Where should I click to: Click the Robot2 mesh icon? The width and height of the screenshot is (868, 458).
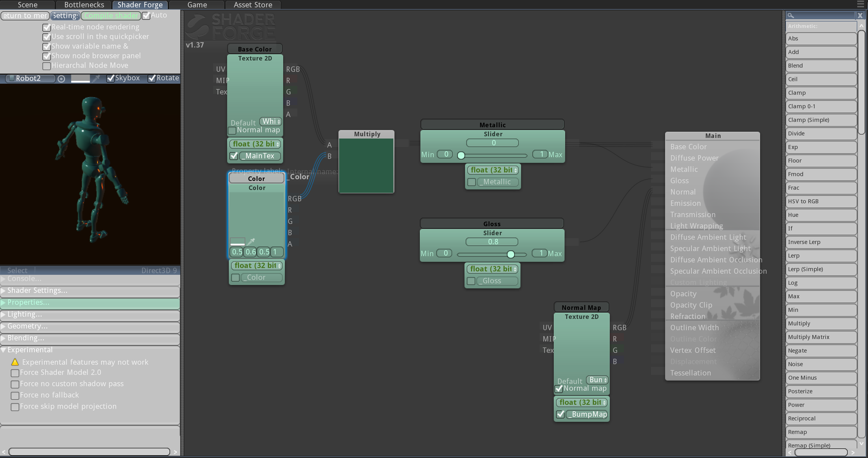(12, 78)
